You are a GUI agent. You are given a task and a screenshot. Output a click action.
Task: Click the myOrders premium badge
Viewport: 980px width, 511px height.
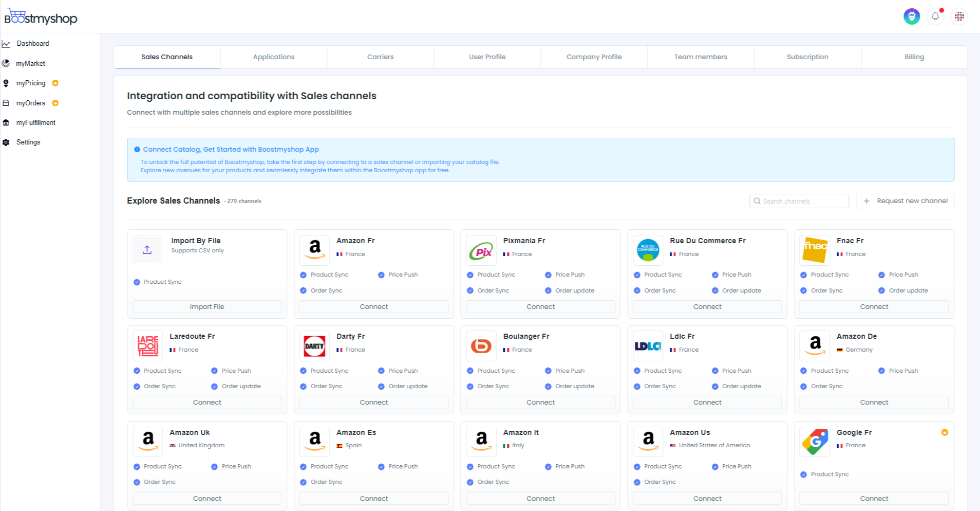tap(55, 103)
